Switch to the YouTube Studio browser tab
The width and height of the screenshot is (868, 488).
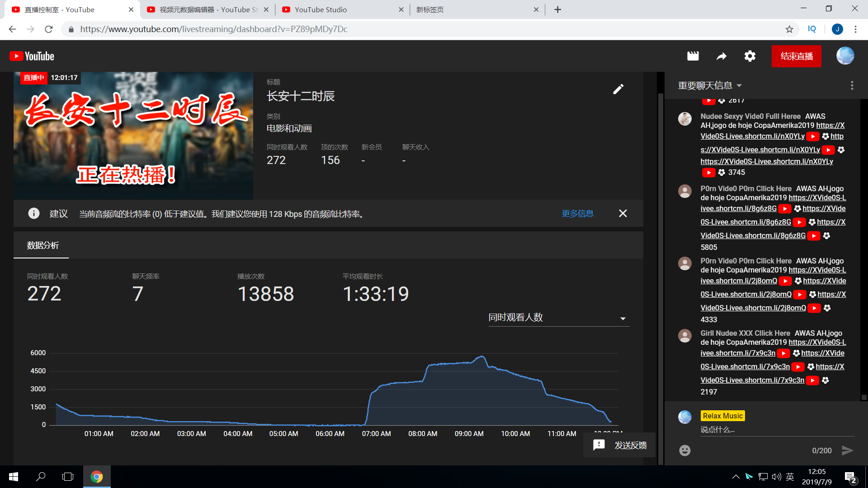click(343, 9)
